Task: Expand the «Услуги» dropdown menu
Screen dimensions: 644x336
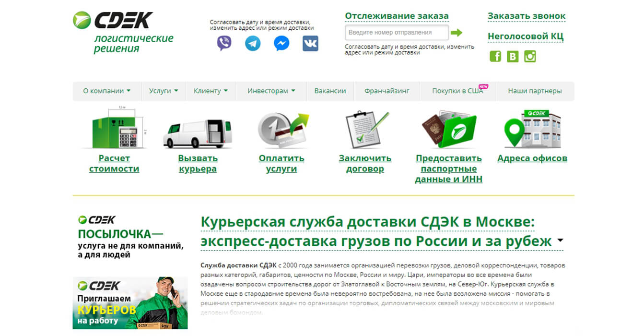Action: point(164,91)
